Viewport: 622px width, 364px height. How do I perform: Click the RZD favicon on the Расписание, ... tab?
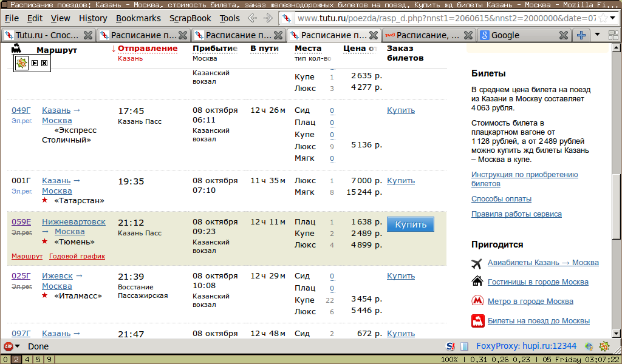[389, 35]
